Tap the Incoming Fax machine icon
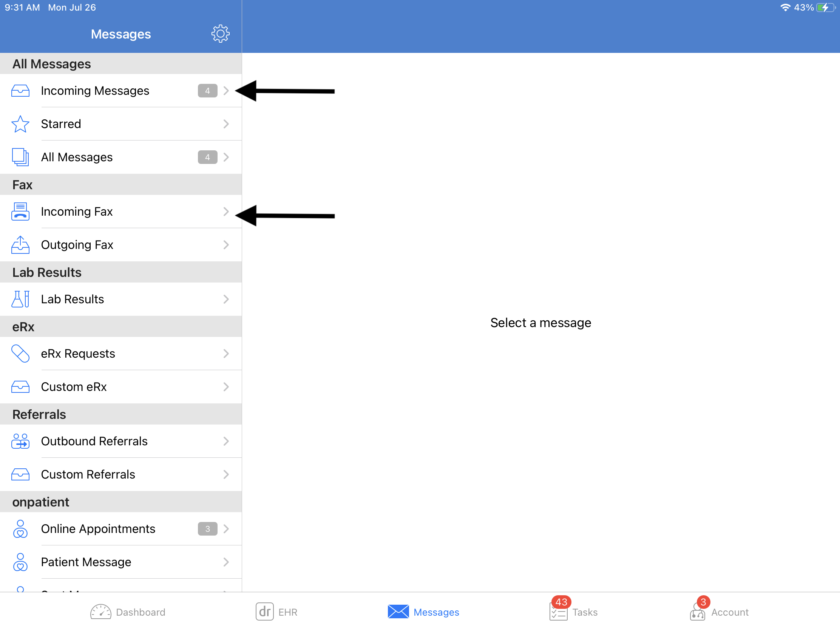This screenshot has height=630, width=840. 20,212
